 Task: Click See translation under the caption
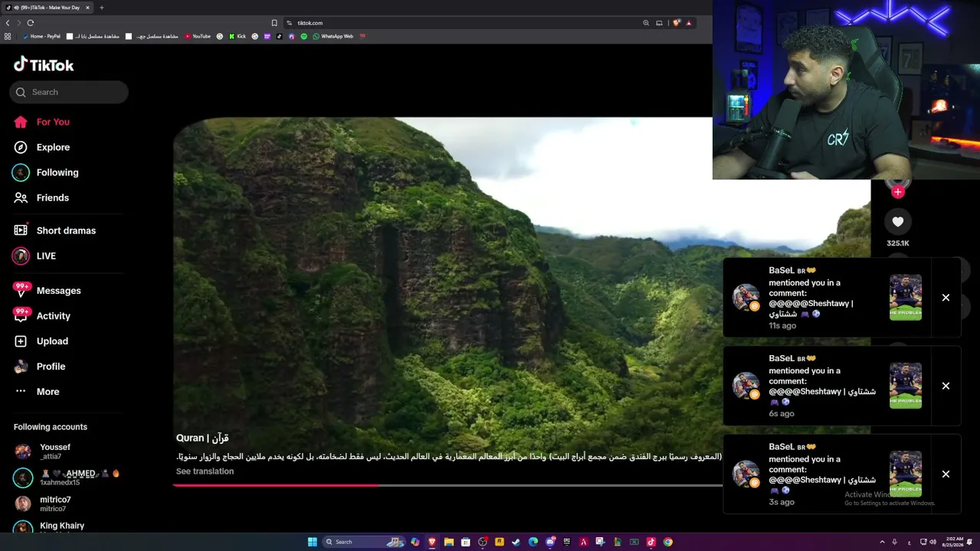[205, 471]
